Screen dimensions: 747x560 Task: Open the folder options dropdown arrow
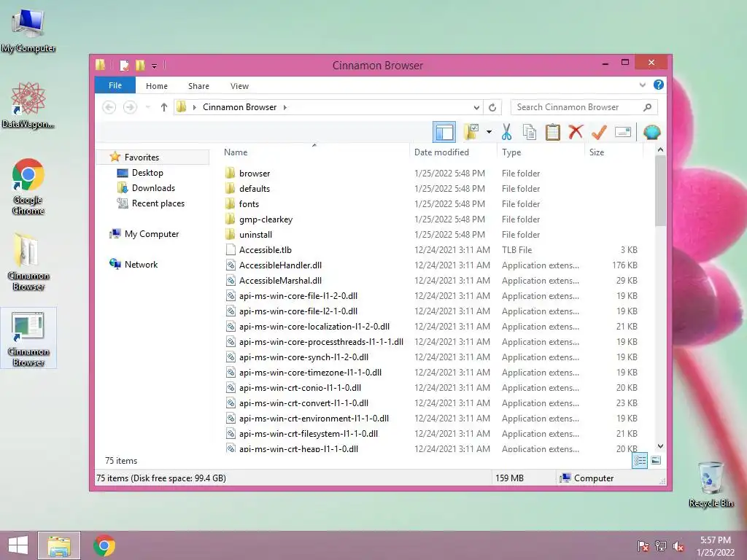489,132
